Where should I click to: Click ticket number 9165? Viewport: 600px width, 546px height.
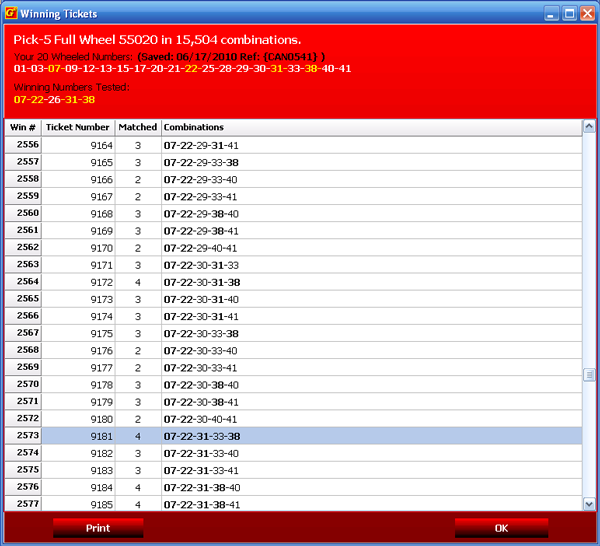(x=101, y=163)
